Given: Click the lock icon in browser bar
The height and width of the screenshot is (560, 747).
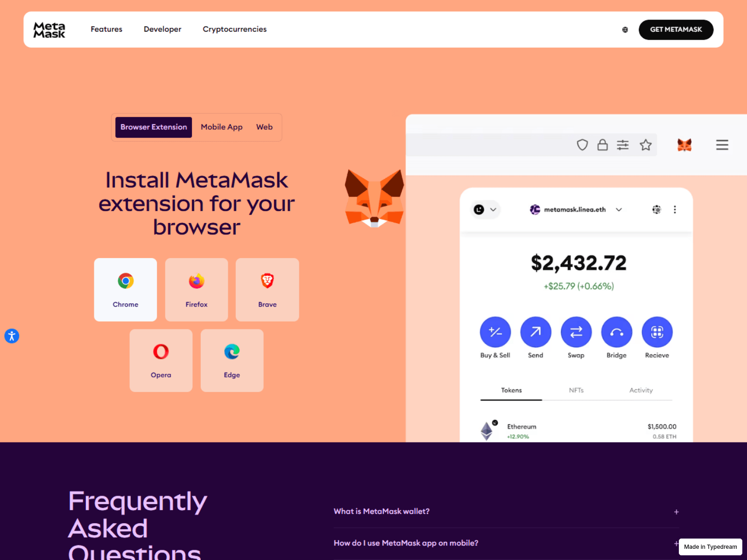Looking at the screenshot, I should (603, 145).
